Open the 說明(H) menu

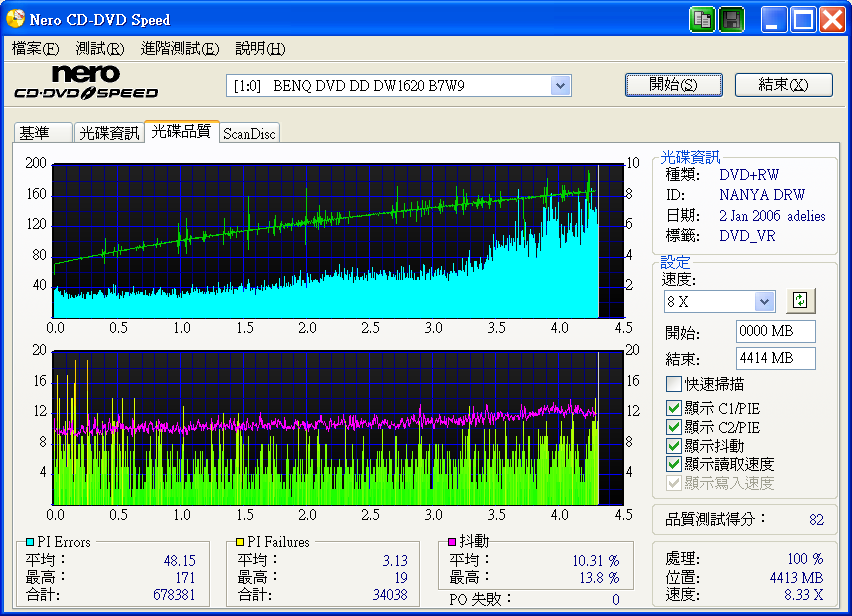260,49
